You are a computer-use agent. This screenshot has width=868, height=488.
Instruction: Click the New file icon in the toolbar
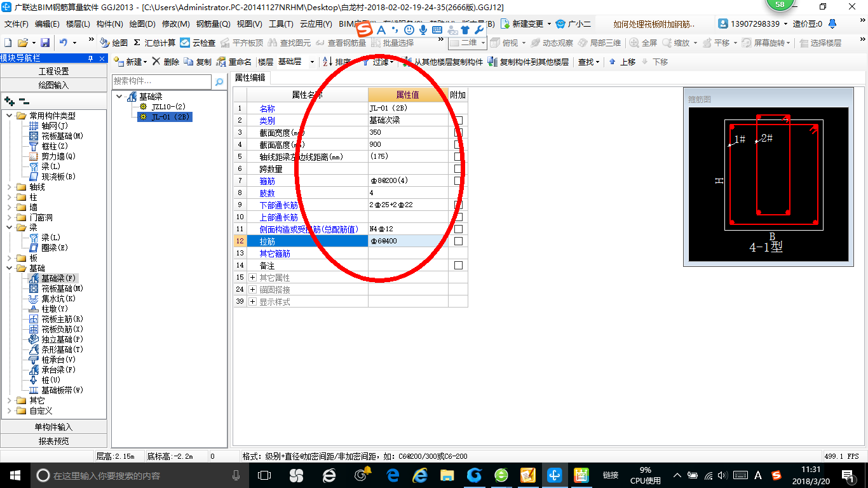[x=8, y=43]
